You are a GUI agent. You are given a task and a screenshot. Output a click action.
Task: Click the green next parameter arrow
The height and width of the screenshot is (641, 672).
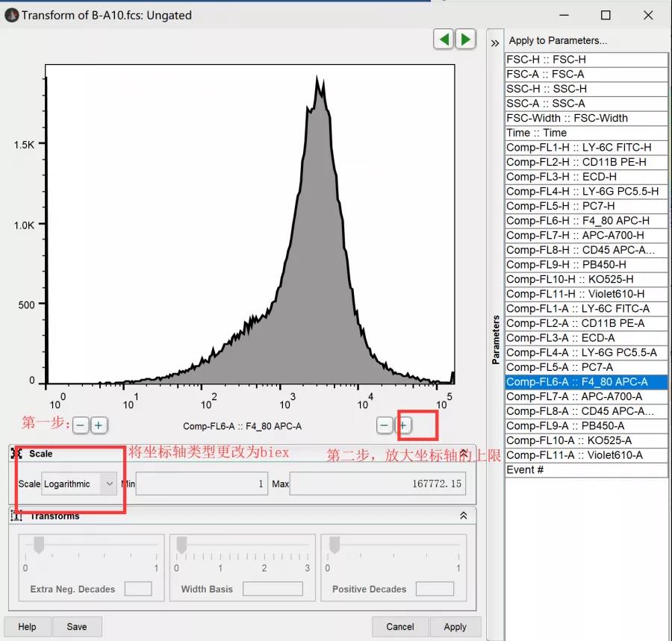pyautogui.click(x=466, y=39)
